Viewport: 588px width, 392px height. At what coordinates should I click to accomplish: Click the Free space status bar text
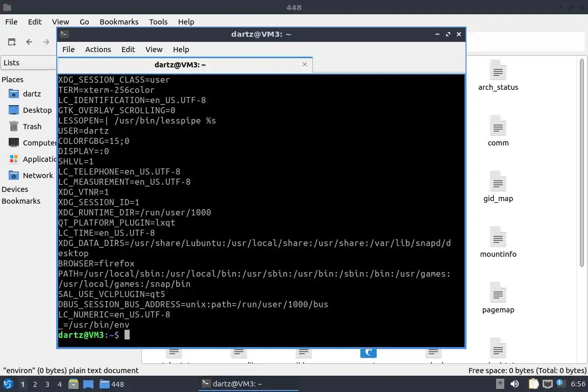click(527, 371)
